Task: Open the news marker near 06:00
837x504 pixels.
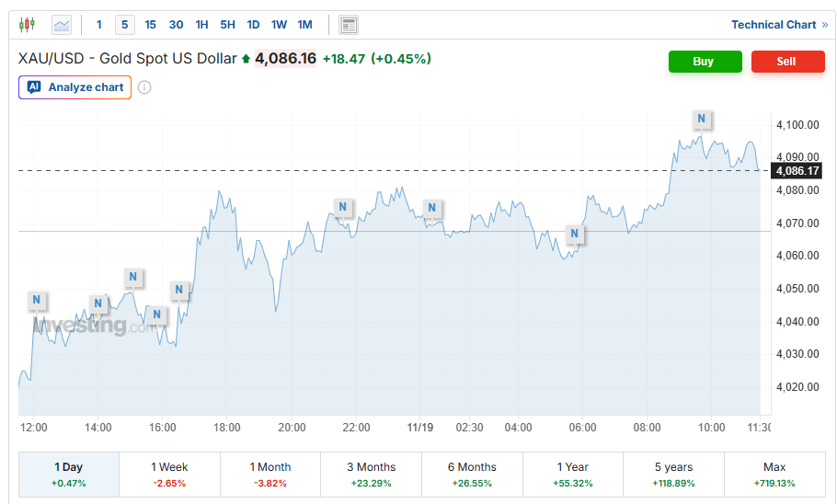Action: (575, 234)
